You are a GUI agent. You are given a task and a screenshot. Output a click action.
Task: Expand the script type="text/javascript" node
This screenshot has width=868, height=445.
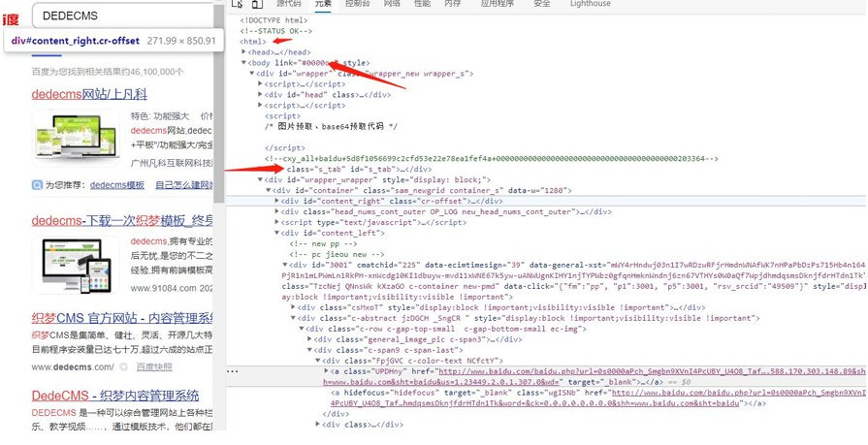(276, 223)
